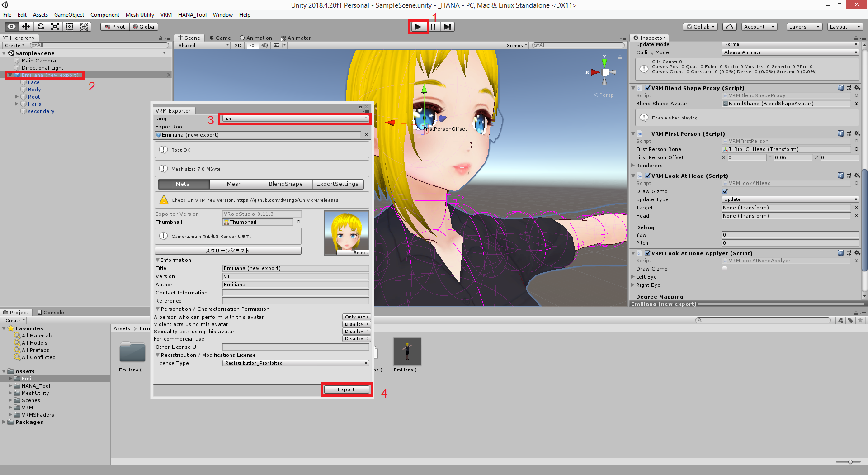The image size is (868, 475).
Task: Select the Move tool
Action: pos(26,27)
